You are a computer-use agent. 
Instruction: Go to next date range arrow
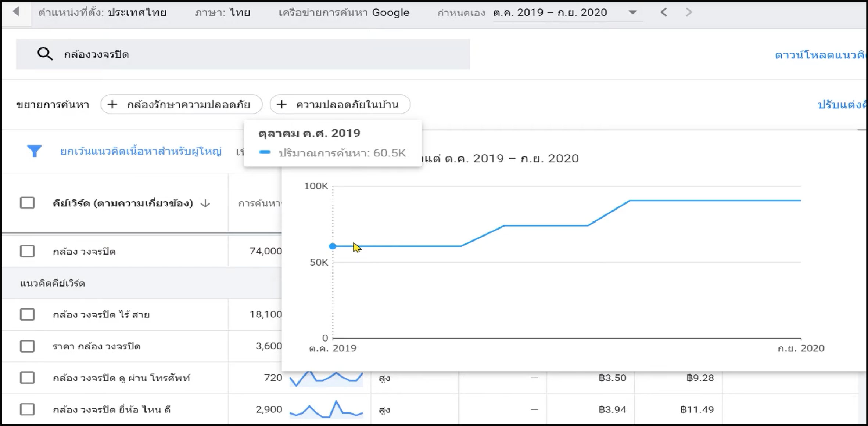coord(689,12)
